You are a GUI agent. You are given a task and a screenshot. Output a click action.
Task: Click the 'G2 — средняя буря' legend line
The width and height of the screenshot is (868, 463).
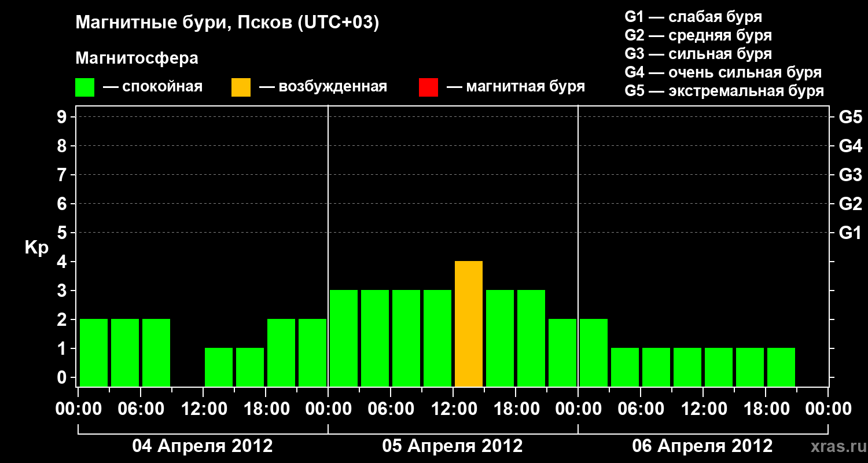point(698,35)
